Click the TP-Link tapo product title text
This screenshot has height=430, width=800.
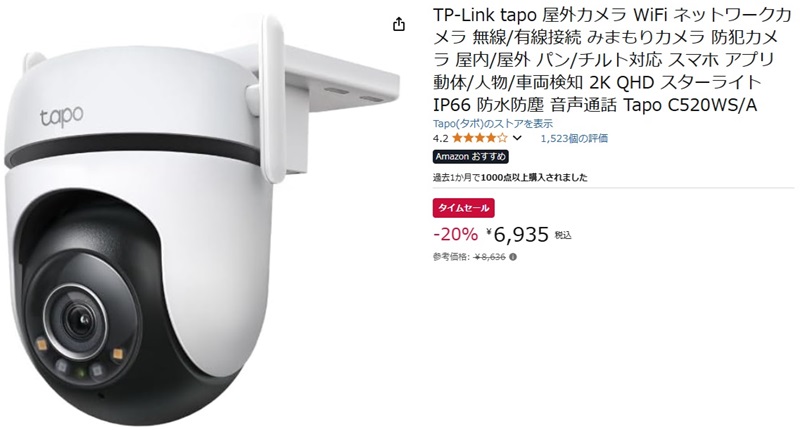(x=612, y=60)
